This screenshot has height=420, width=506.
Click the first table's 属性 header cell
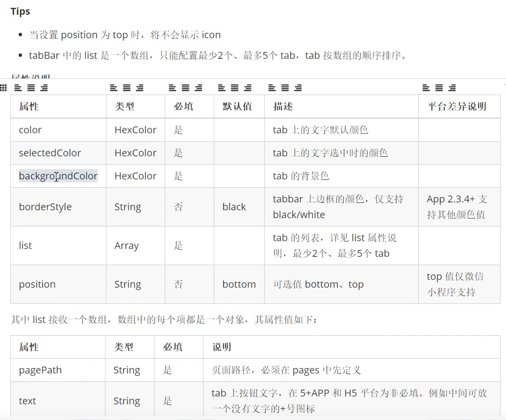tap(58, 106)
